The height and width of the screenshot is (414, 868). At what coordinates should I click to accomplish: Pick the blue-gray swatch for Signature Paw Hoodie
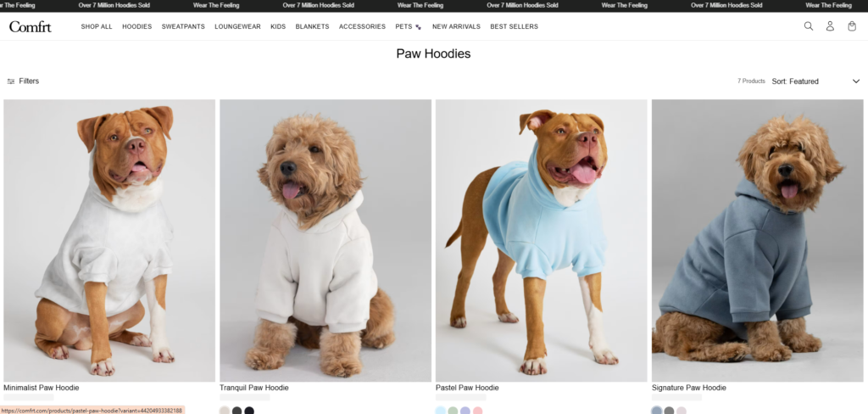657,411
